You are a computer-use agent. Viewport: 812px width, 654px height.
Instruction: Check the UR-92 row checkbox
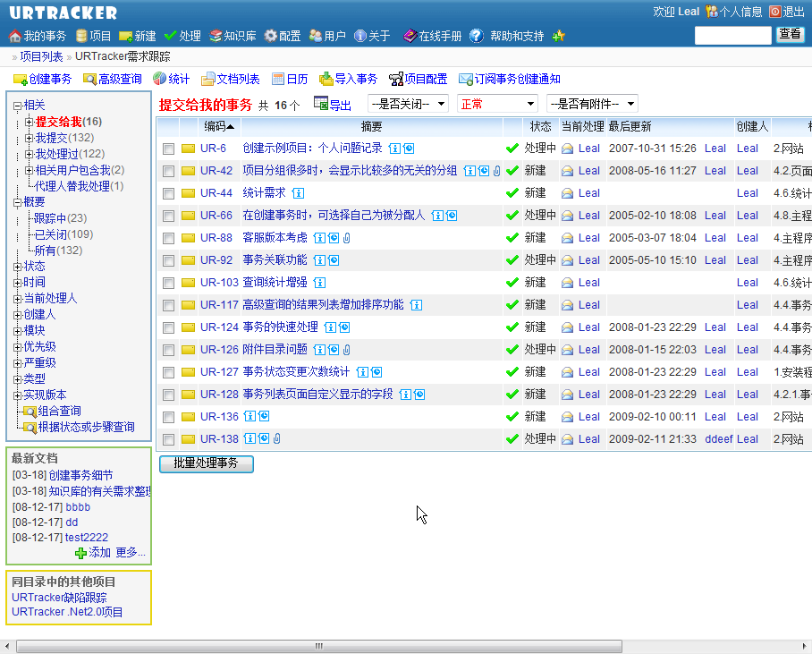coord(168,260)
